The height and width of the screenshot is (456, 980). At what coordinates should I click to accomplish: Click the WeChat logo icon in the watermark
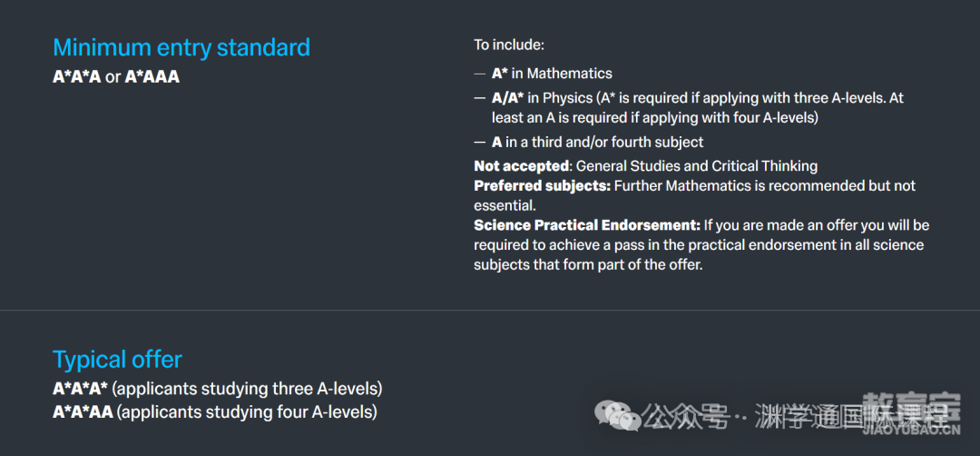tap(618, 417)
